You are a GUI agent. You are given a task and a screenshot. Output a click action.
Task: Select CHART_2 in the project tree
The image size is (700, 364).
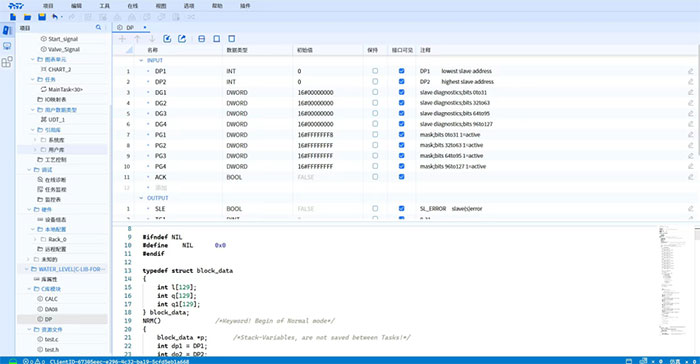point(59,69)
